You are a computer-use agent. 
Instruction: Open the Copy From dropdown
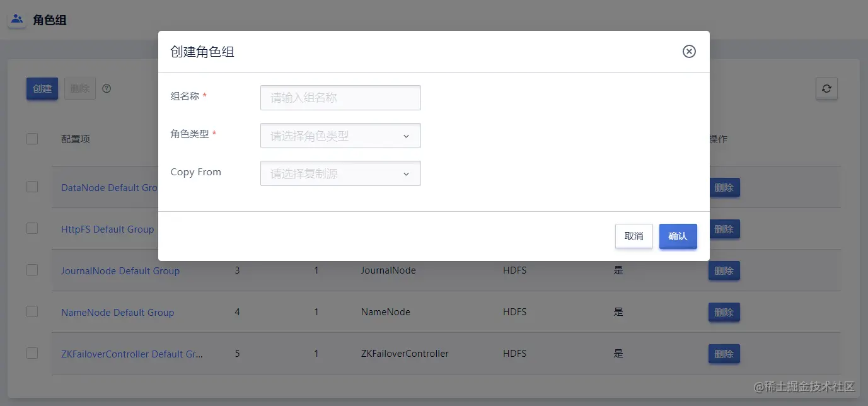(x=340, y=173)
